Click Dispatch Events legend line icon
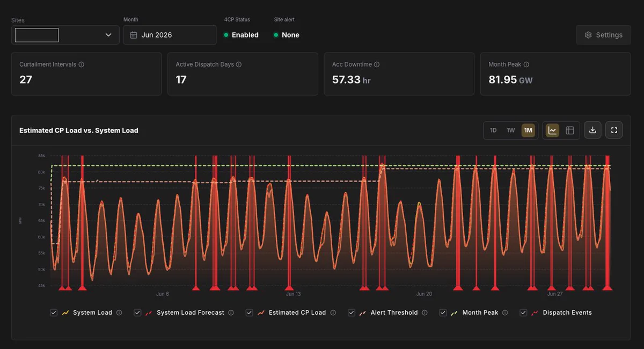The height and width of the screenshot is (349, 644). tap(535, 312)
